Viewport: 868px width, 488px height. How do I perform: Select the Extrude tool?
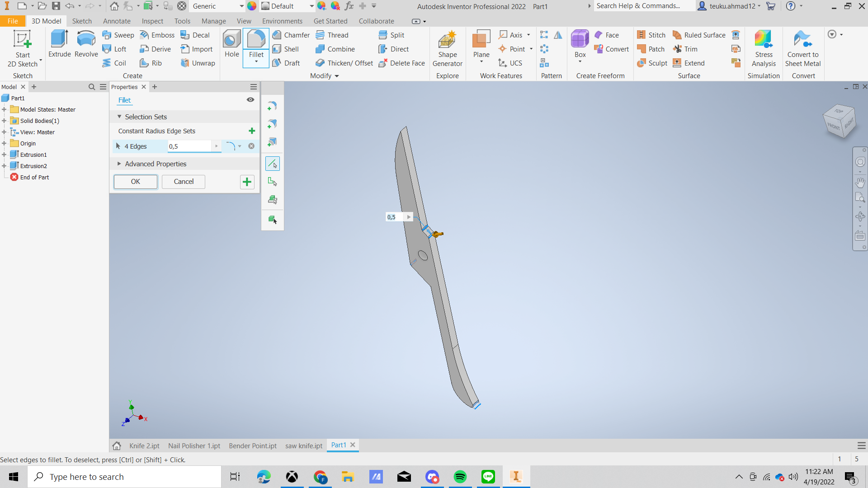pos(59,43)
